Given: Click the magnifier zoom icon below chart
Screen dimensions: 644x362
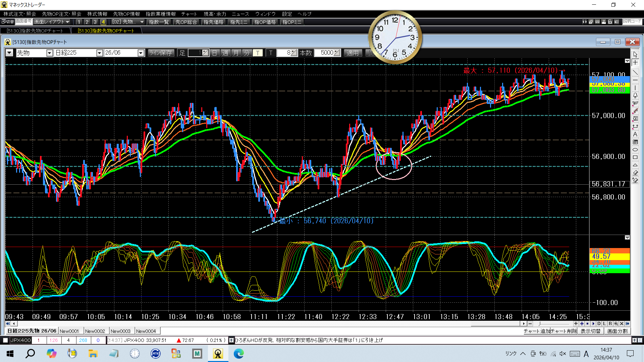Looking at the screenshot, I should pos(616,324).
